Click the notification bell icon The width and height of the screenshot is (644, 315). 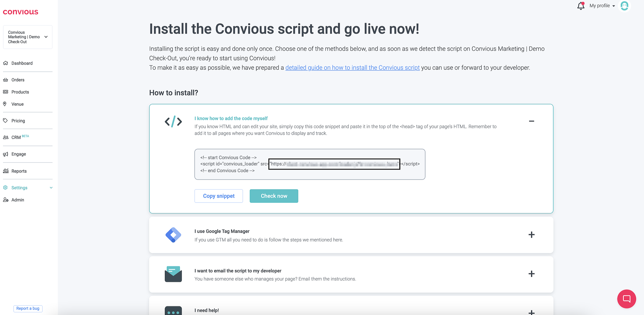581,6
